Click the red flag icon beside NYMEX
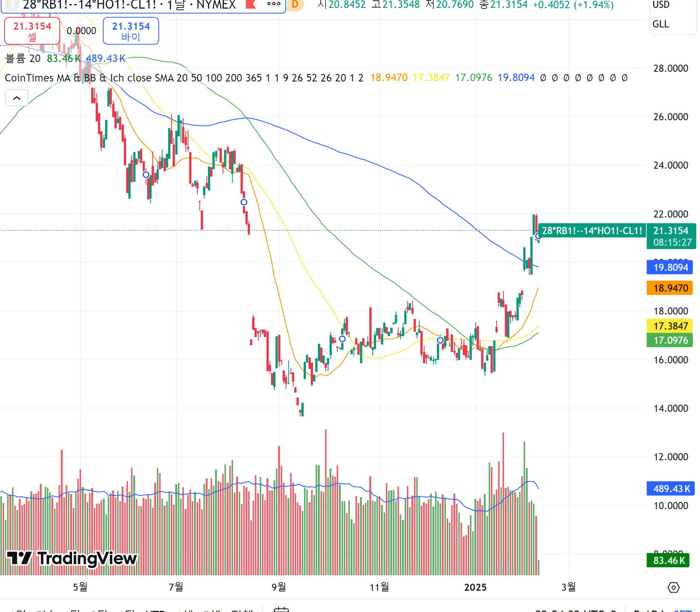700x612 pixels. (251, 4)
